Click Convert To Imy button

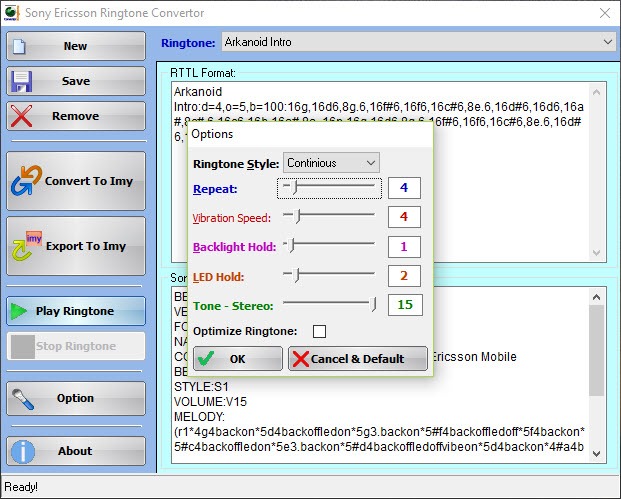76,181
